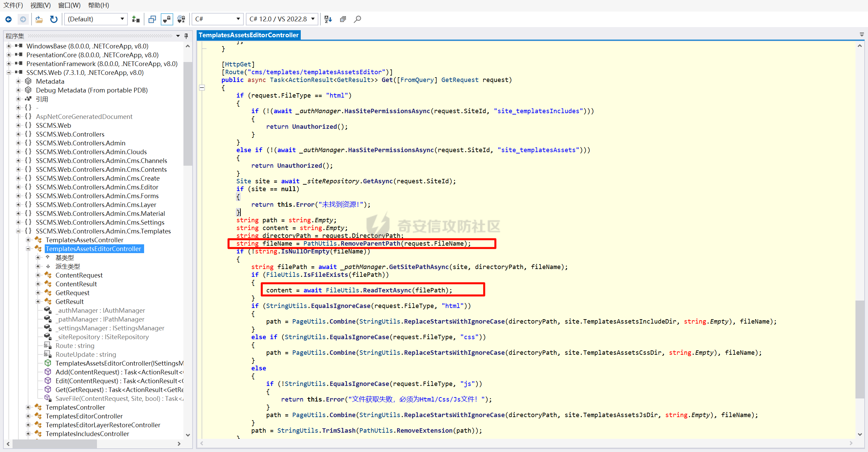Reload all assemblies with the refresh icon
Viewport: 868px width, 452px height.
[54, 19]
